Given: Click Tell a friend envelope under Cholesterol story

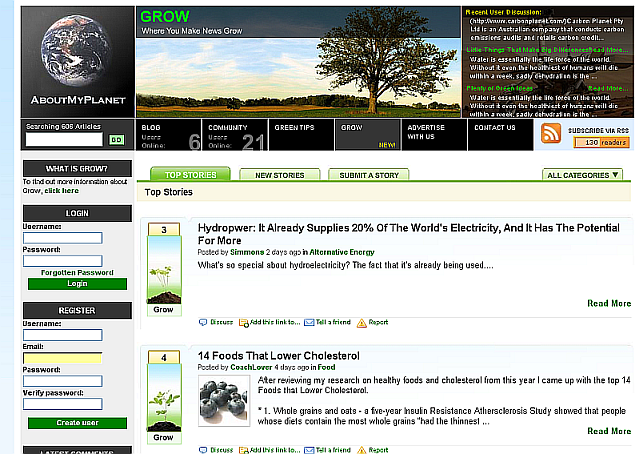Looking at the screenshot, I should point(309,450).
